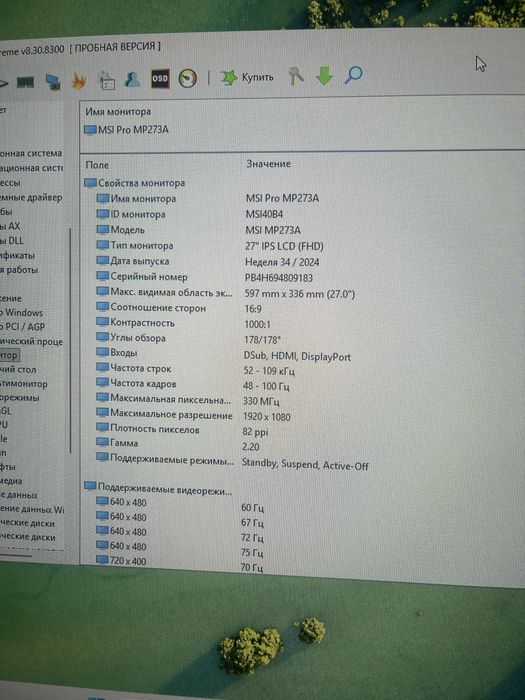Open the OSD panel toolbar icon
Screen dimensions: 525x700
click(x=160, y=79)
